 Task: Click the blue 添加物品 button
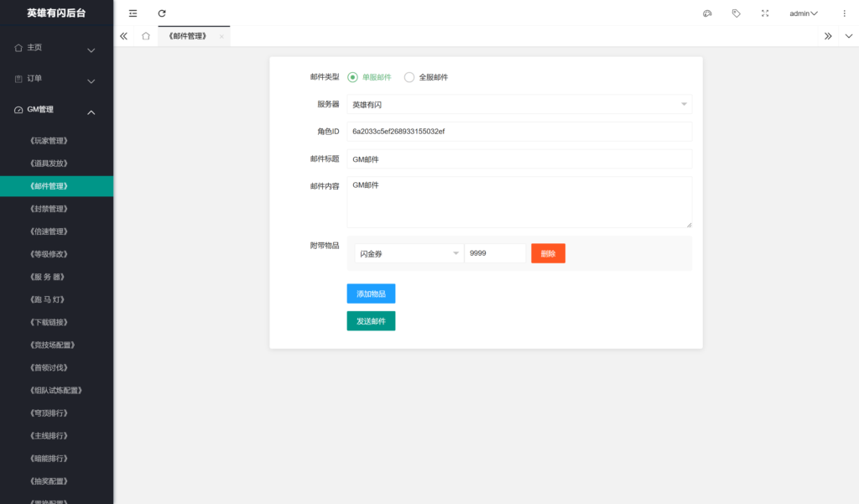tap(371, 294)
